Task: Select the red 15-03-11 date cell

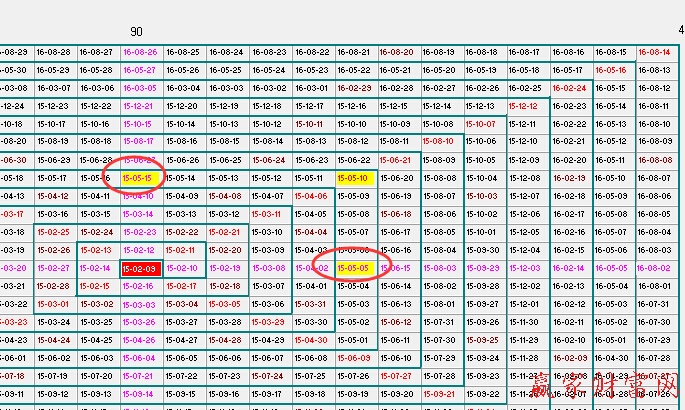Action: [268, 214]
